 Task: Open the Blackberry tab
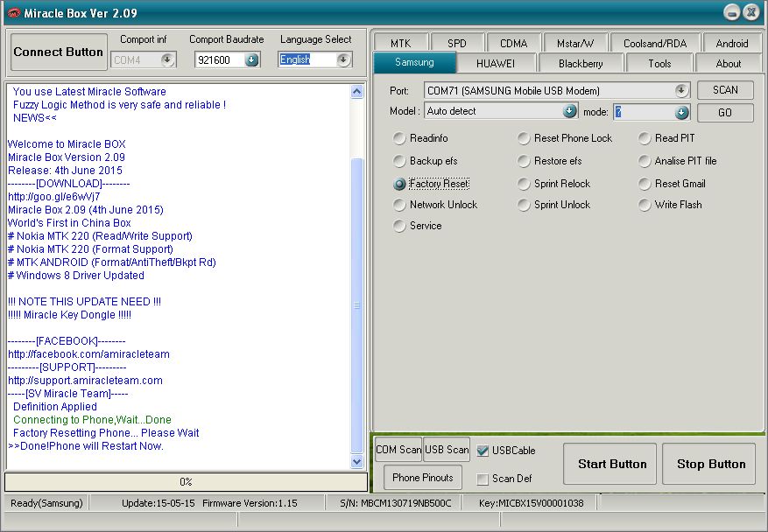(x=581, y=64)
